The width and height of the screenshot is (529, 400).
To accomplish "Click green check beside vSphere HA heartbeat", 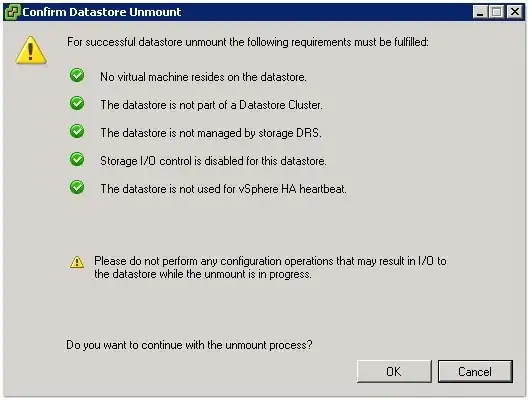I will pos(77,187).
